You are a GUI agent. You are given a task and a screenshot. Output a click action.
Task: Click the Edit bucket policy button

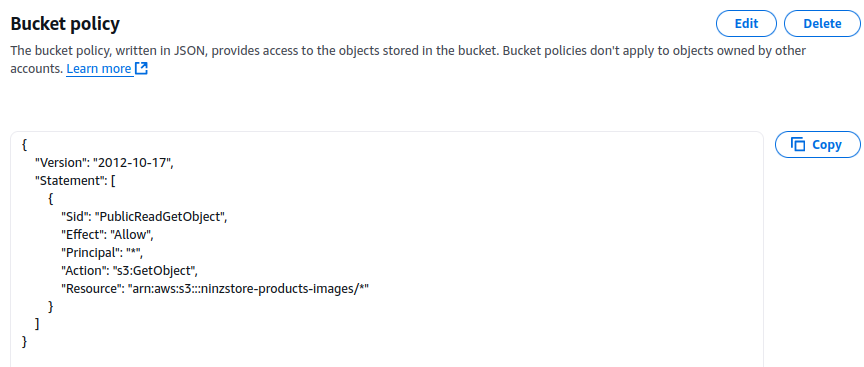[746, 24]
